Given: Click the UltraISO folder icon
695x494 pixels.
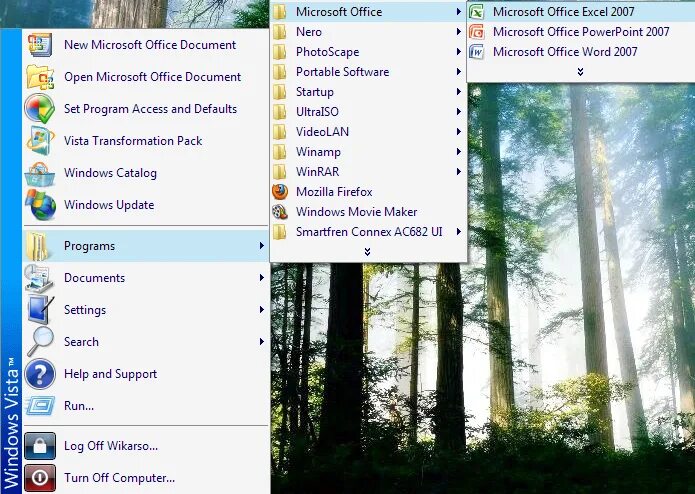Looking at the screenshot, I should pos(279,112).
